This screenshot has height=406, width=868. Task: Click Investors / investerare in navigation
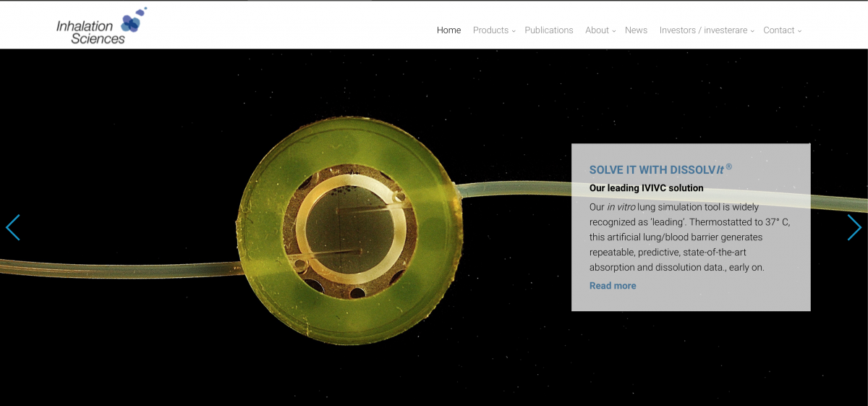point(703,30)
